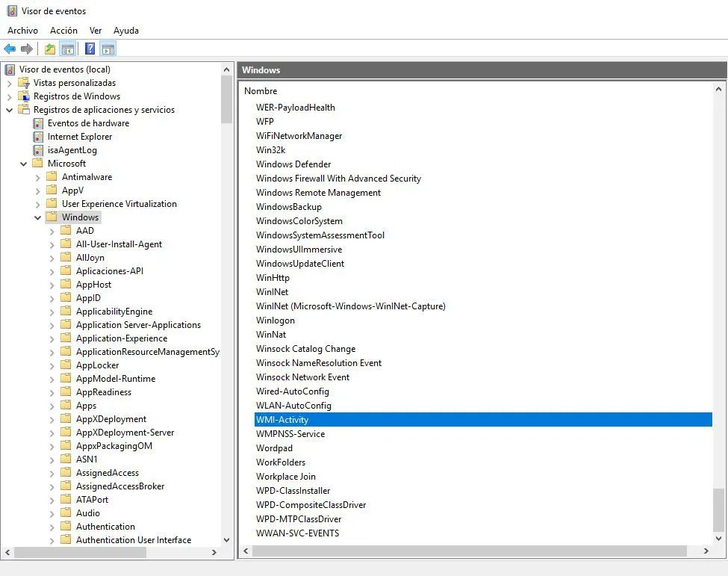The image size is (728, 576).
Task: Select Windows Firewall With Advanced Security
Action: (338, 179)
